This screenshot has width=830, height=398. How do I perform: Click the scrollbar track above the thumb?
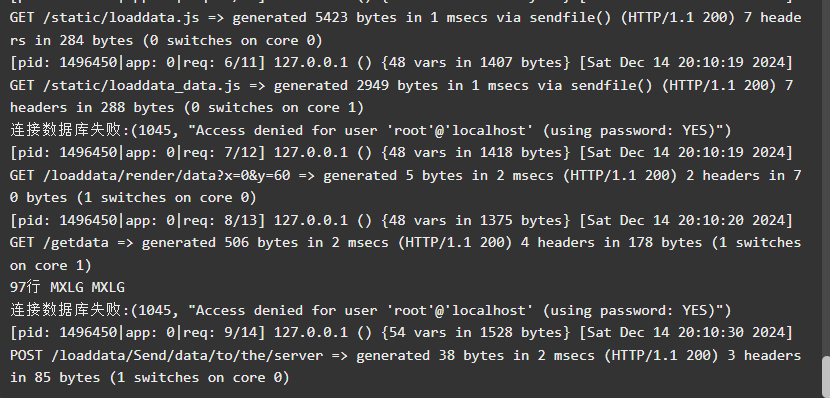[826, 178]
